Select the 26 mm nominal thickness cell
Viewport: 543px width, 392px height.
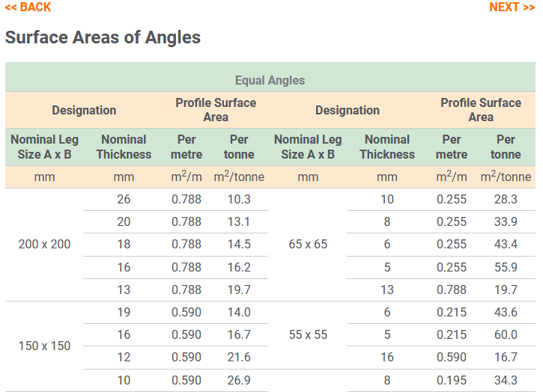pyautogui.click(x=124, y=200)
